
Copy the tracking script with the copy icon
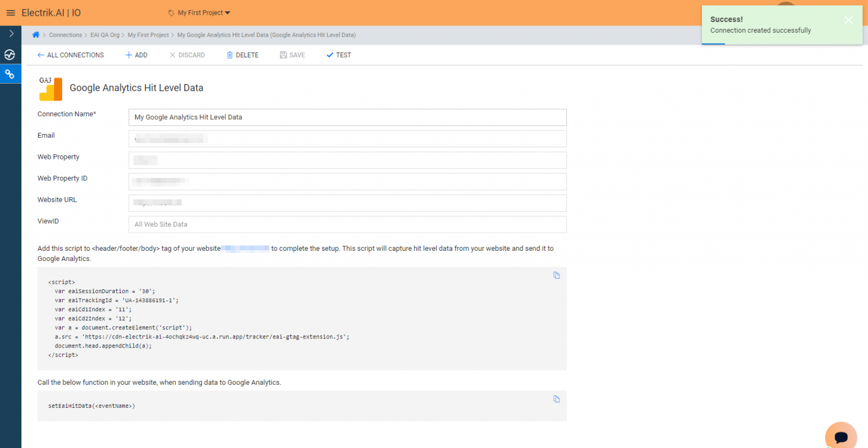click(557, 275)
